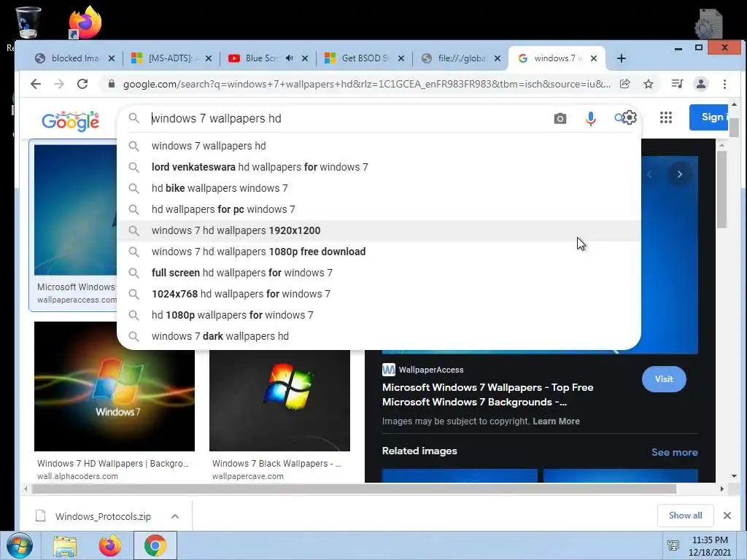The image size is (747, 560).
Task: Click the padlock site info icon
Action: tap(112, 84)
